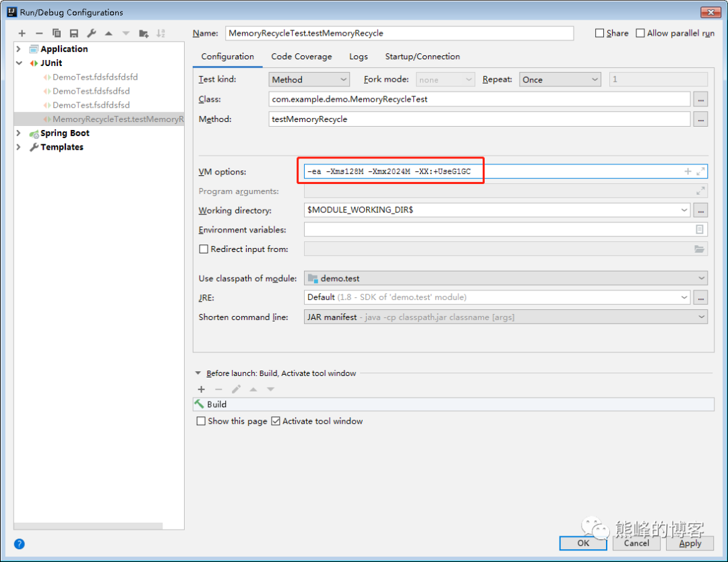Open the Repeat Once dropdown

point(560,80)
